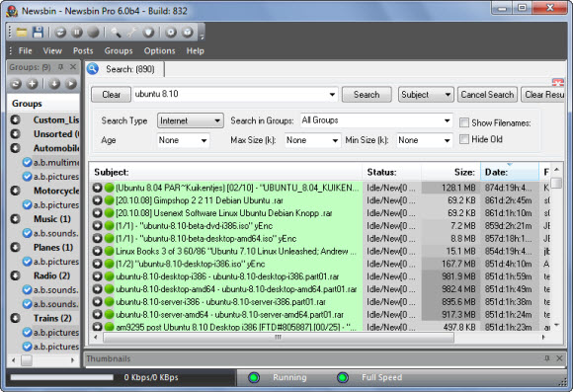Image resolution: width=573 pixels, height=392 pixels.
Task: Click the down arrow icon in Groups panel
Action: (x=54, y=84)
